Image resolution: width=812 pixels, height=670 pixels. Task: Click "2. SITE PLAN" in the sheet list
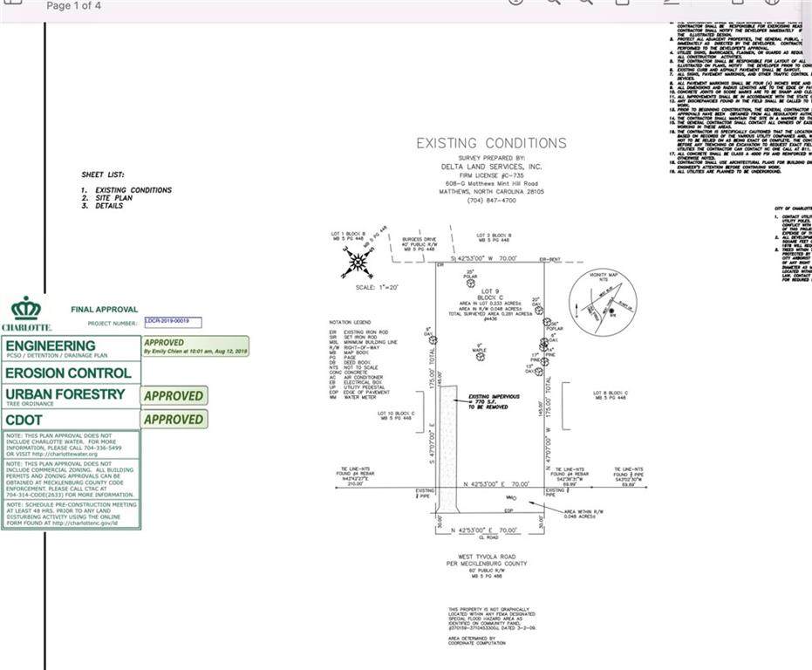[x=106, y=198]
